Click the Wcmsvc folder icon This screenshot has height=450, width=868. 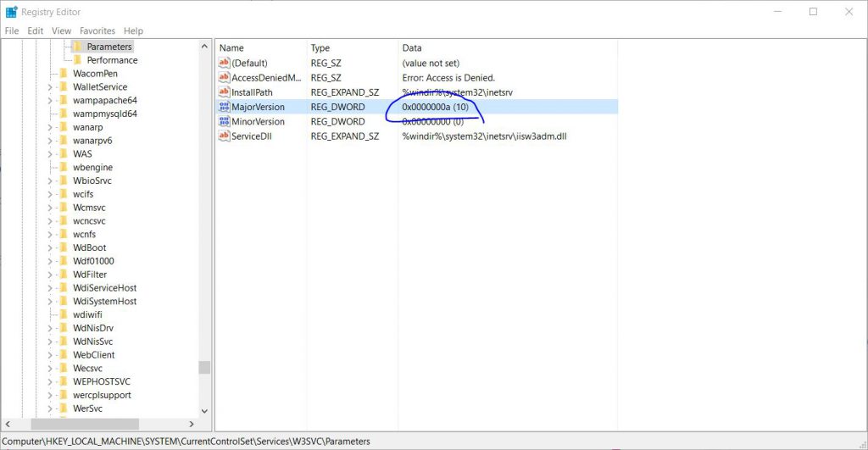(63, 208)
